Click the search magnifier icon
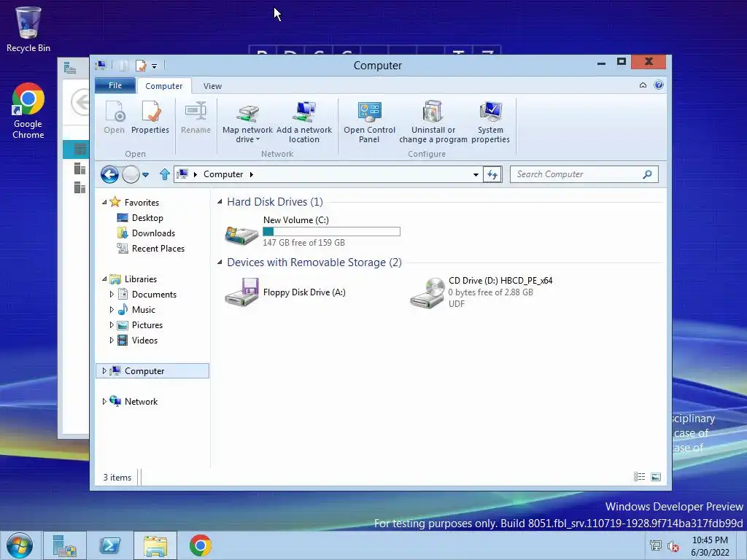The height and width of the screenshot is (560, 747). pos(647,174)
